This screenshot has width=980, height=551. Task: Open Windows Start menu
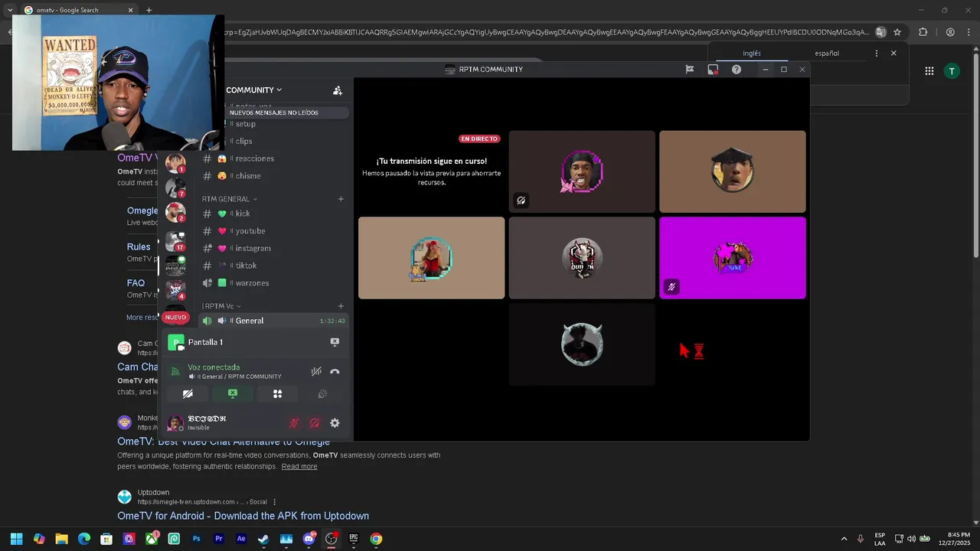(x=16, y=539)
